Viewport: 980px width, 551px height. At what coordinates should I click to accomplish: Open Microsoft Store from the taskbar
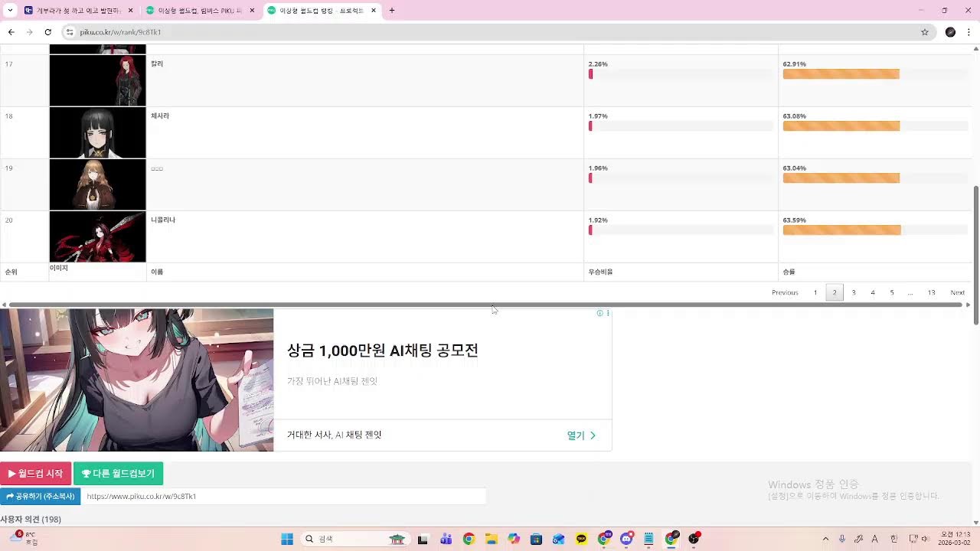pos(536,539)
